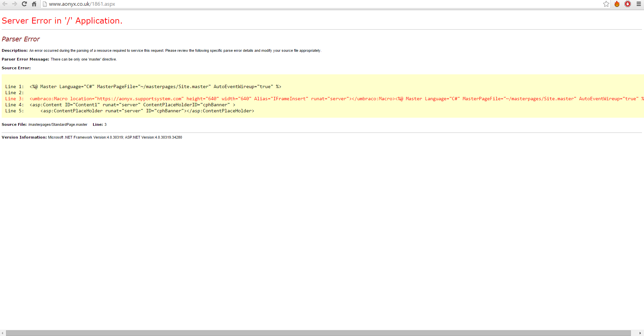
Task: Click the browser Forward arrow
Action: click(14, 4)
